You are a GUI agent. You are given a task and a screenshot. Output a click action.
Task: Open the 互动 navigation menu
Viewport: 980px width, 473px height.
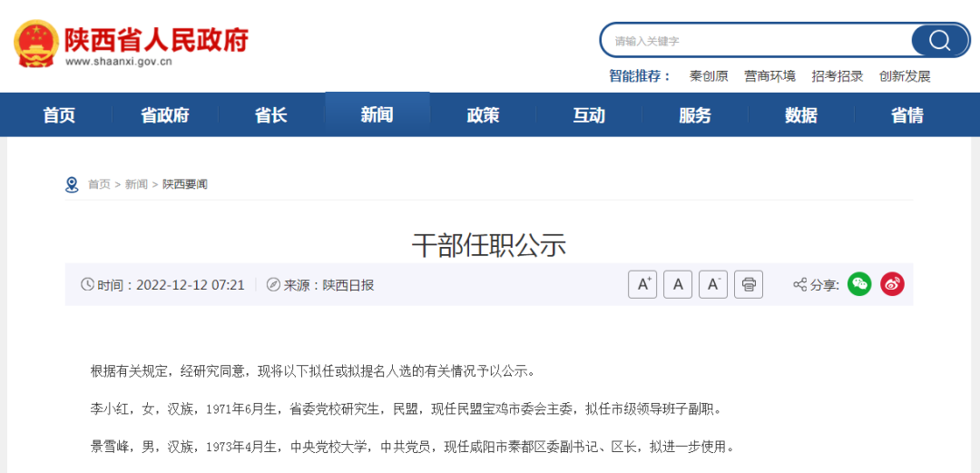(589, 115)
